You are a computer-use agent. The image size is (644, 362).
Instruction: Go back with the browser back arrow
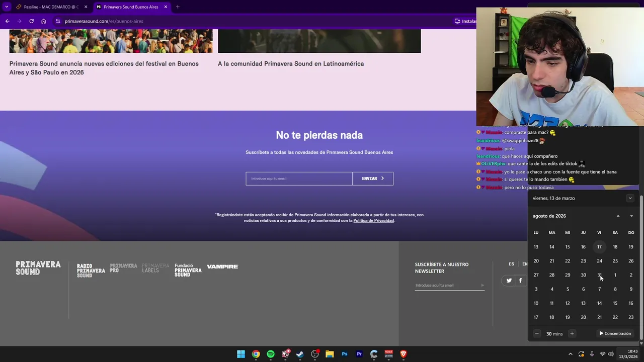[x=7, y=21]
